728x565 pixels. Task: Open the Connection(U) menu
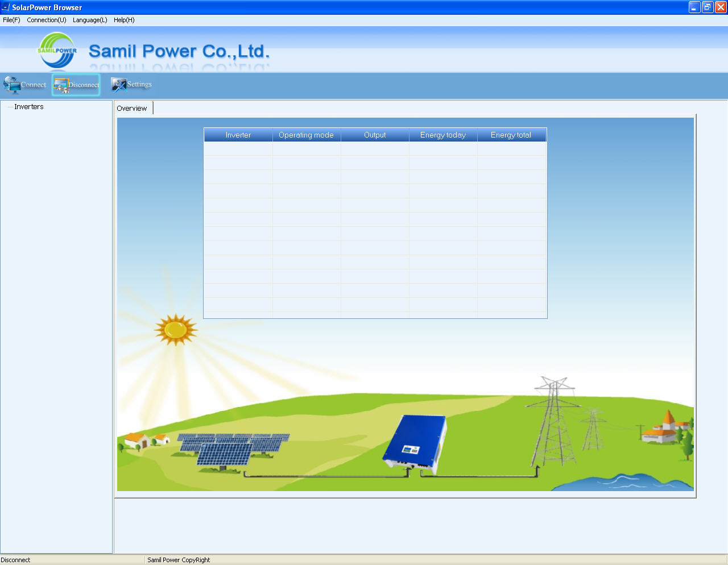point(47,20)
